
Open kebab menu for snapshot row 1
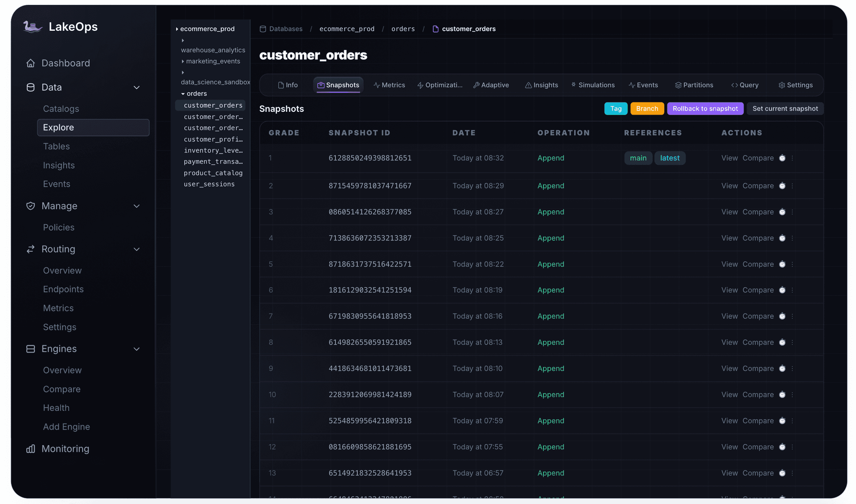coord(792,158)
